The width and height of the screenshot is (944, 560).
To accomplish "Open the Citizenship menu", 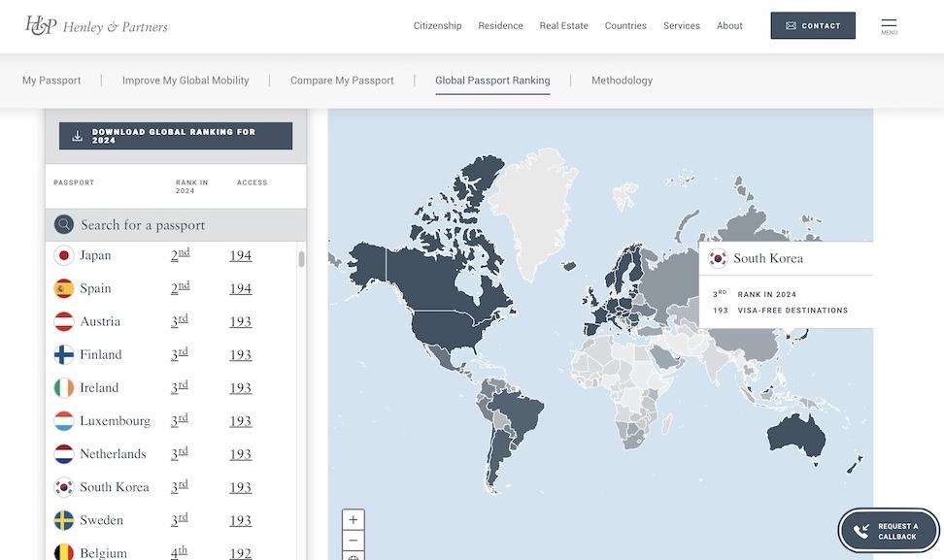I will (438, 26).
